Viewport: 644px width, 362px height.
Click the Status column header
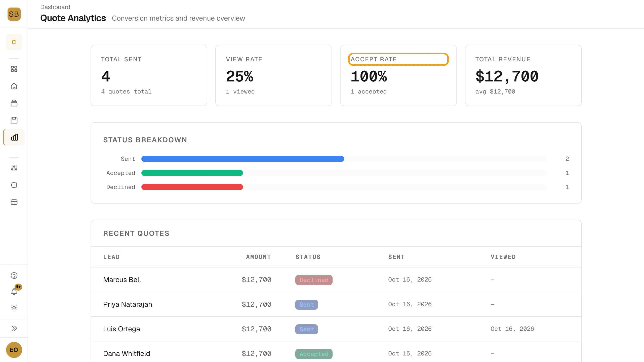(x=308, y=257)
